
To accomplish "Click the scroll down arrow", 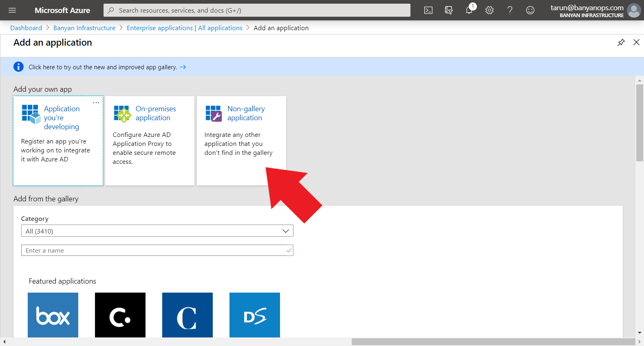I will pyautogui.click(x=640, y=333).
